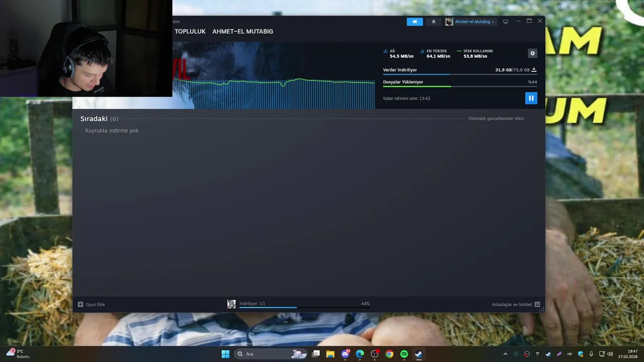The width and height of the screenshot is (644, 362).
Task: Open Arkadaşlar ve Sohbet friends chat
Action: [516, 304]
